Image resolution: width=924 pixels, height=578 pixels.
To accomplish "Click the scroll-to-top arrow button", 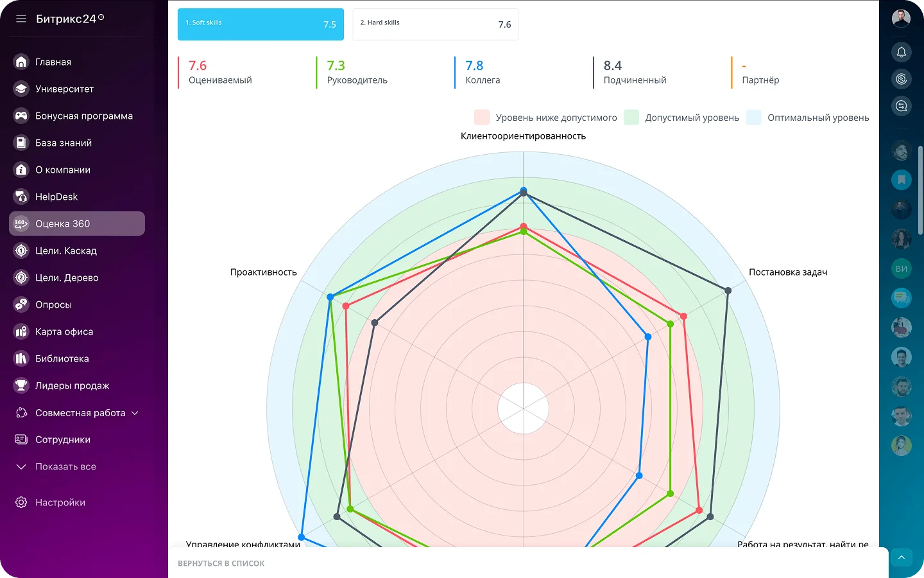I will click(x=902, y=557).
